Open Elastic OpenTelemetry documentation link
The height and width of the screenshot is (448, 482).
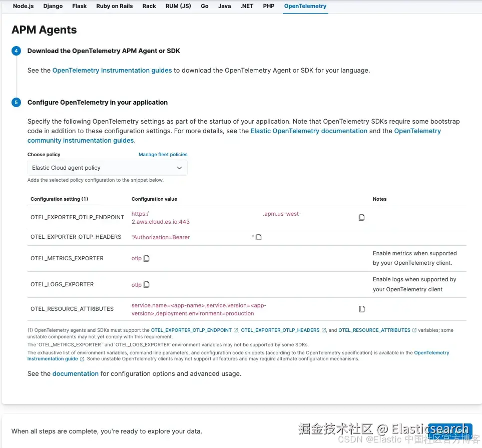click(x=309, y=131)
